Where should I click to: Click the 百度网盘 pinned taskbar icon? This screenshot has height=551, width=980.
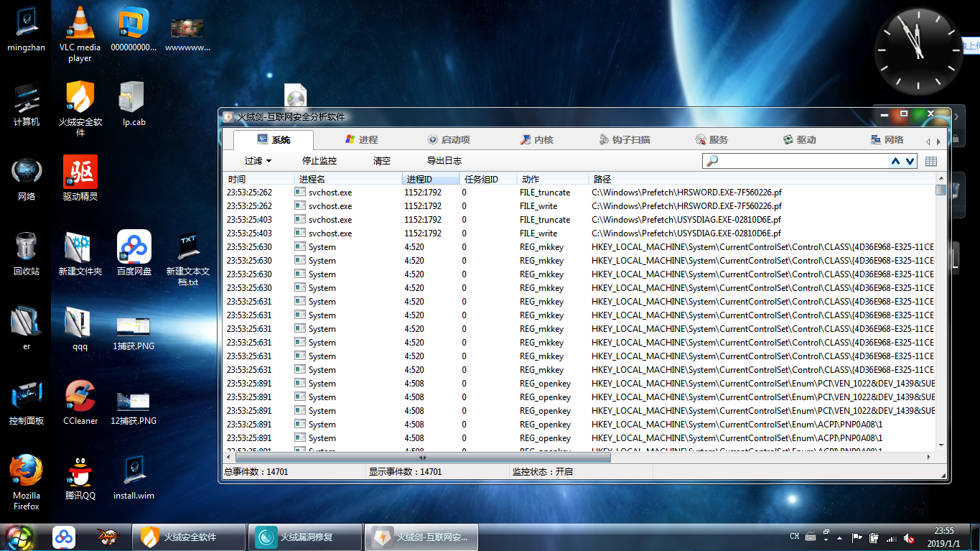tap(64, 537)
